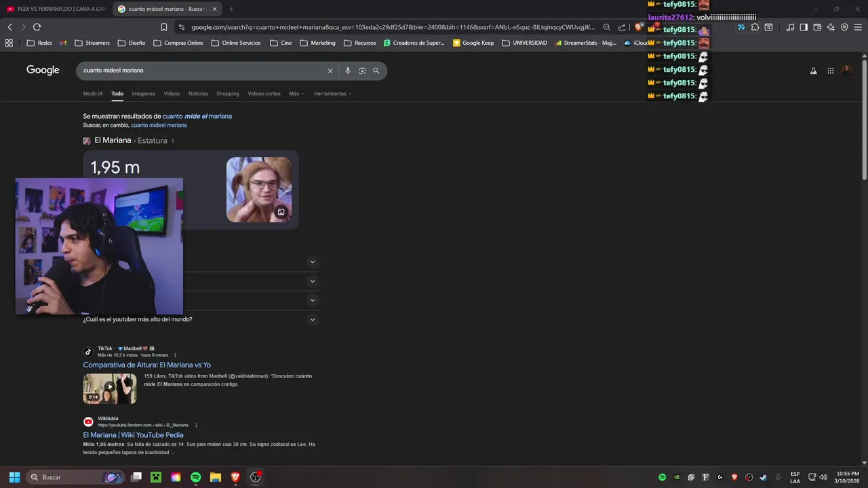Open the Google logo homepage link
The height and width of the screenshot is (488, 868).
click(43, 70)
